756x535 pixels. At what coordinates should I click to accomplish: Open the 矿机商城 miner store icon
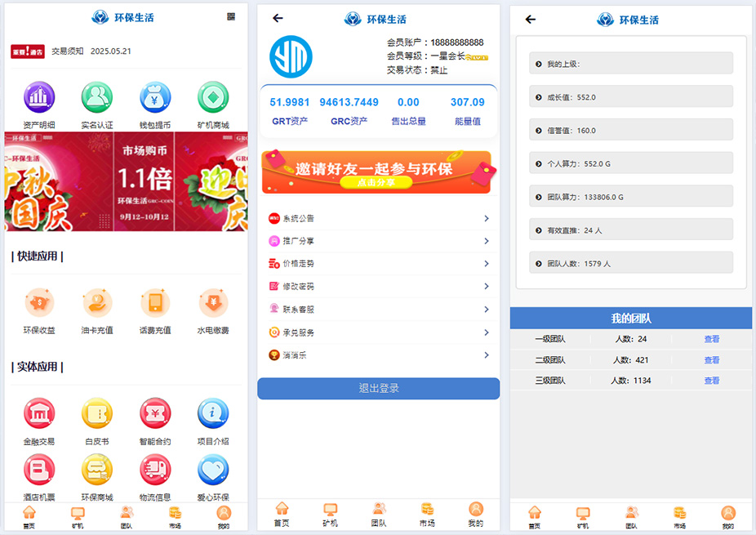click(x=213, y=98)
